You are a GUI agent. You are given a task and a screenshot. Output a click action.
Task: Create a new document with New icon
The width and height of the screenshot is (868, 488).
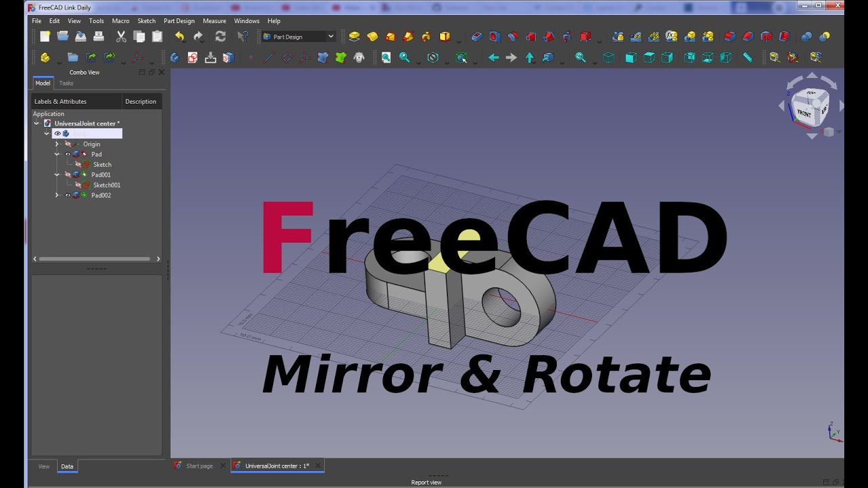[45, 37]
